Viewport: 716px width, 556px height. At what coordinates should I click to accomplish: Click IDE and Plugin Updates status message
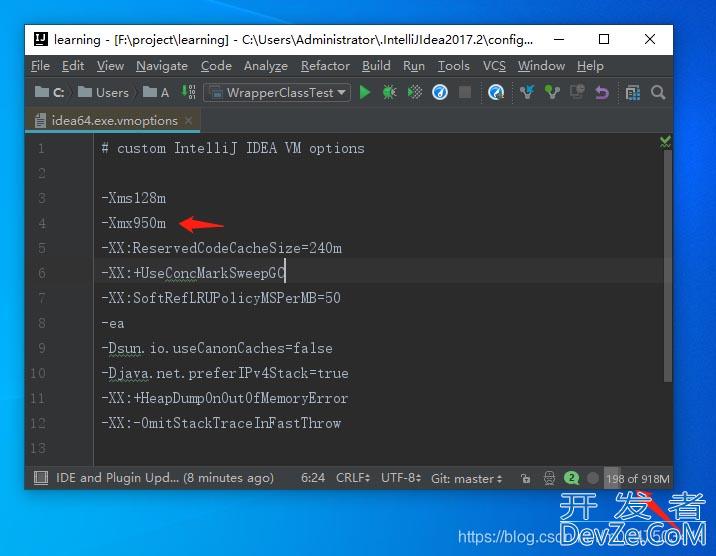click(x=165, y=478)
